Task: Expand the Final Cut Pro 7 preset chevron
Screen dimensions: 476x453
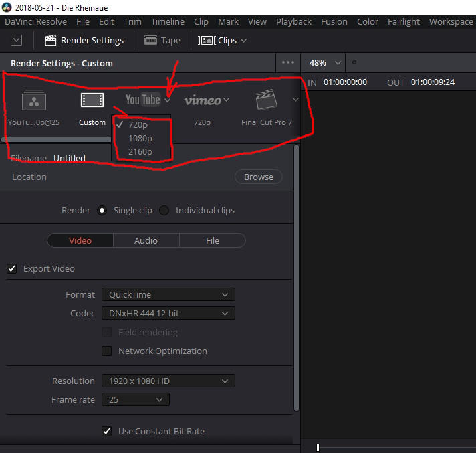Action: point(295,99)
